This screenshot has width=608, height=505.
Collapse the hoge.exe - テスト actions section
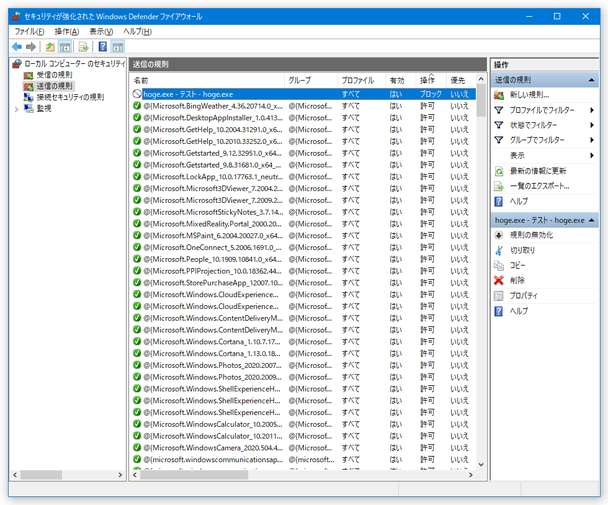pyautogui.click(x=591, y=220)
